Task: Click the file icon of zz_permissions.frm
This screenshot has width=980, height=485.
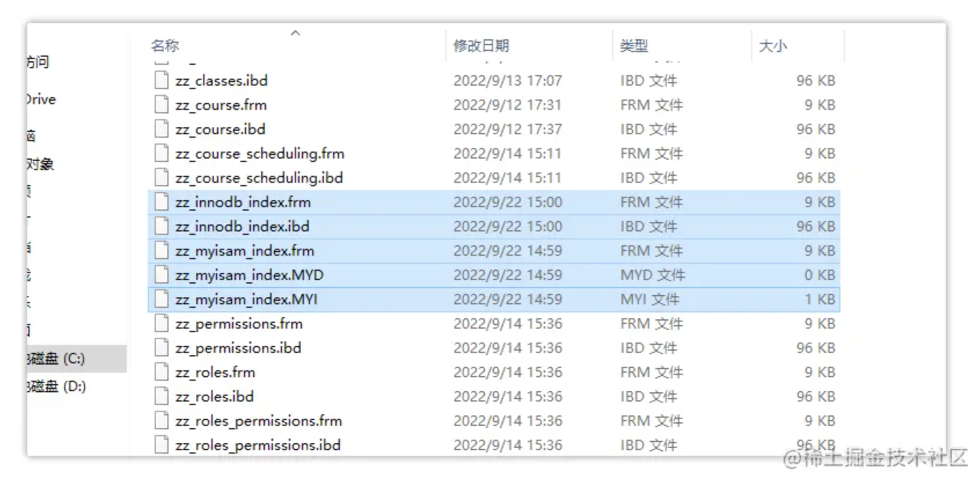Action: (162, 323)
